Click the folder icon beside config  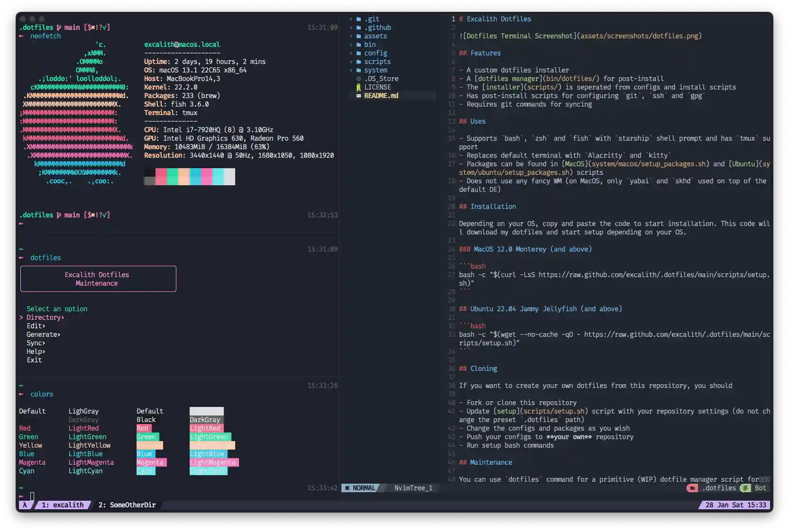coord(358,53)
